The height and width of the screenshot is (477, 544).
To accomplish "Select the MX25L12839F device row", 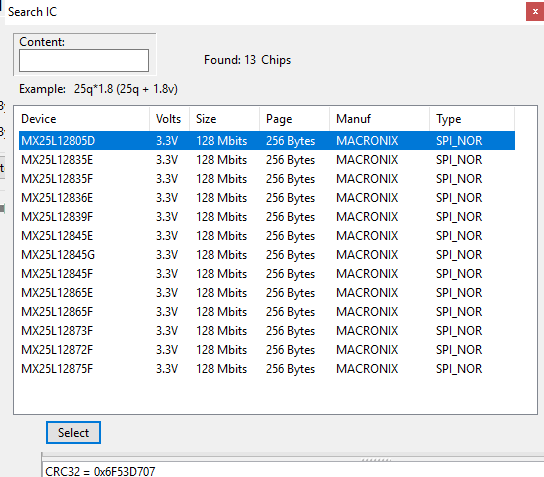I will (x=267, y=217).
